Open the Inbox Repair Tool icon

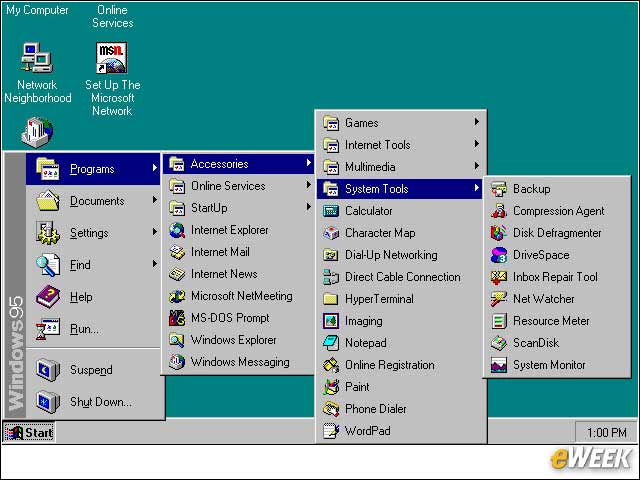(499, 277)
